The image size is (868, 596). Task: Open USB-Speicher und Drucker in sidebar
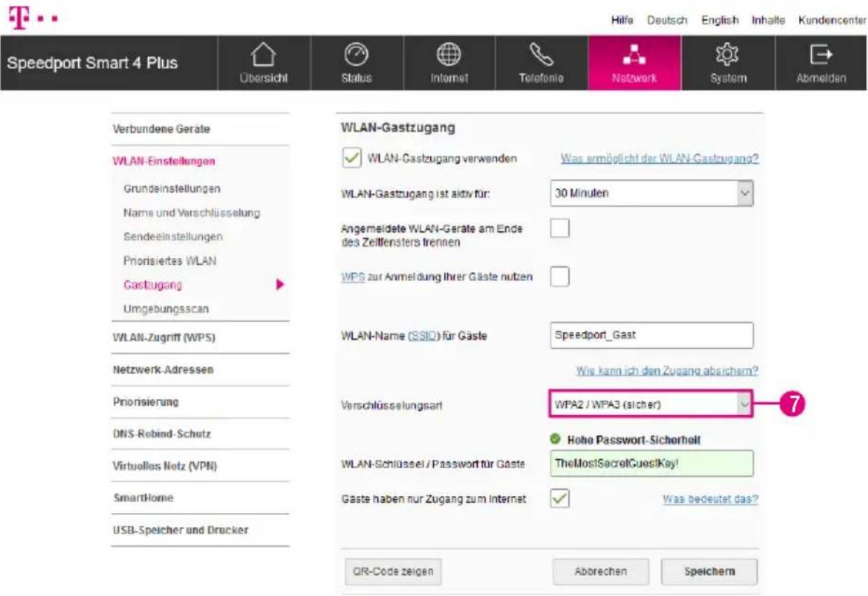point(180,530)
